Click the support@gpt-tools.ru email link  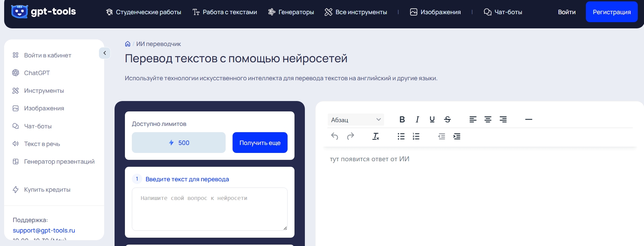click(44, 230)
